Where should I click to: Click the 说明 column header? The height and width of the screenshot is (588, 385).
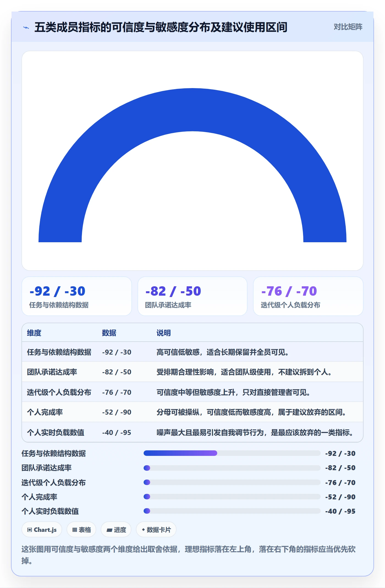pyautogui.click(x=164, y=333)
